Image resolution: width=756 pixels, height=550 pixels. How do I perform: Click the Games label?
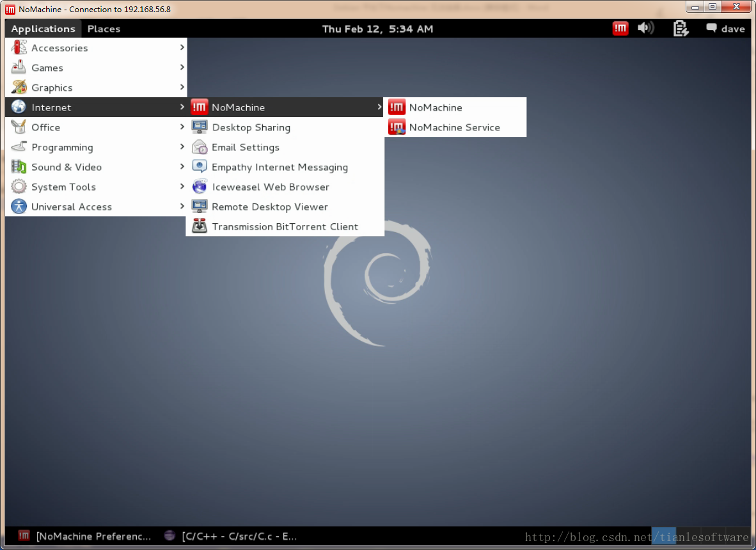tap(47, 68)
